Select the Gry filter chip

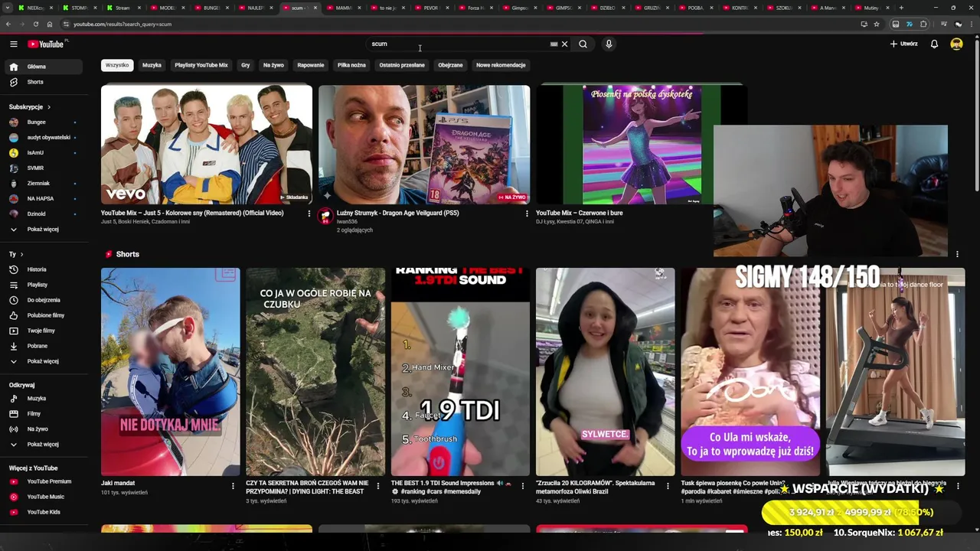coord(245,65)
